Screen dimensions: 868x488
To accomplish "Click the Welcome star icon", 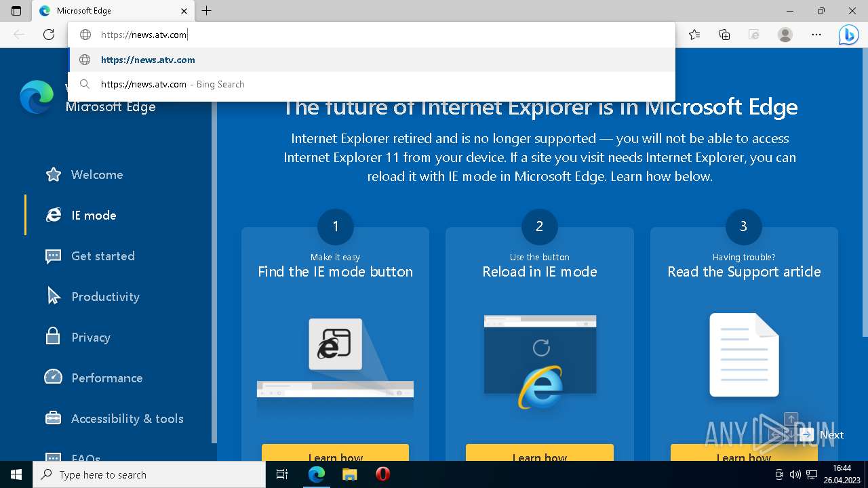I will 54,174.
